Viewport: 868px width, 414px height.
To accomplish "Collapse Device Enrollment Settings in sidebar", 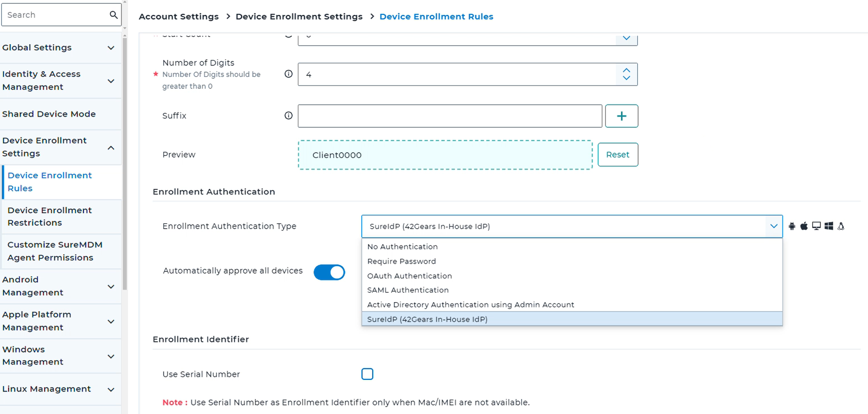I will tap(111, 147).
